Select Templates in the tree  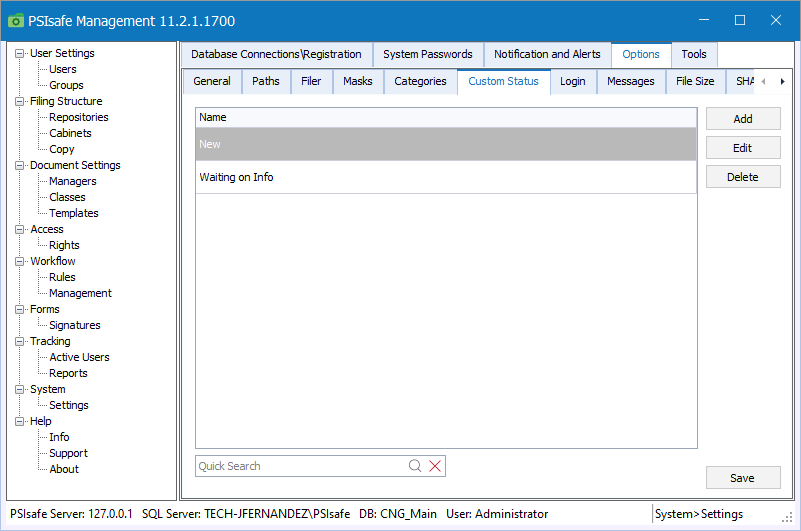click(74, 213)
